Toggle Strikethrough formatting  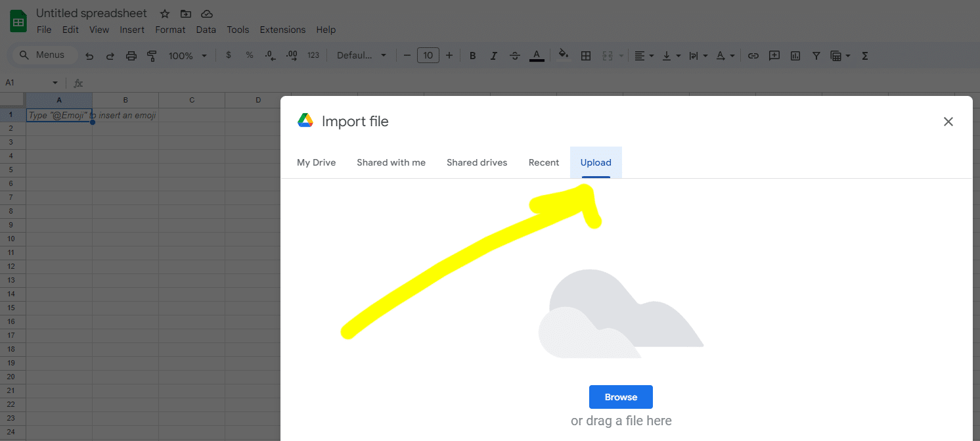point(515,56)
